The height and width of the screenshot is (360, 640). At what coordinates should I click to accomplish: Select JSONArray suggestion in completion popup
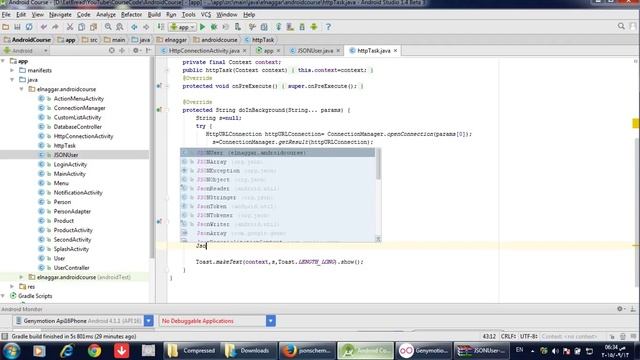click(277, 162)
